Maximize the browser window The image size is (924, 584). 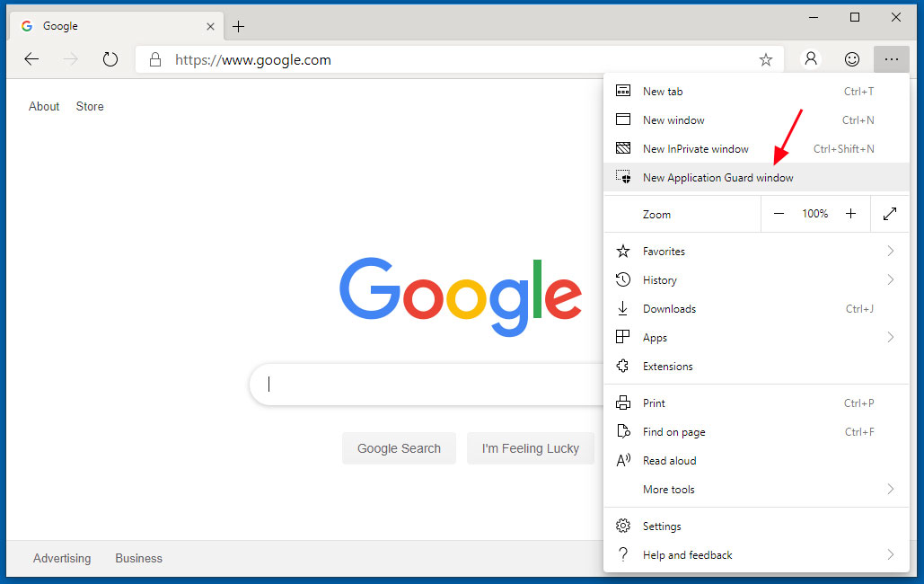pyautogui.click(x=855, y=18)
